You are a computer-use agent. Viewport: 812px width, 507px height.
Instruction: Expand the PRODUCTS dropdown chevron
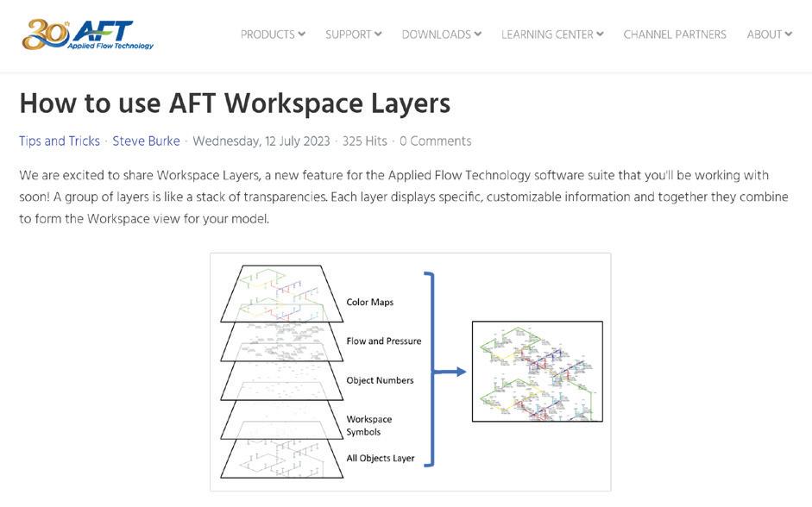[x=301, y=34]
